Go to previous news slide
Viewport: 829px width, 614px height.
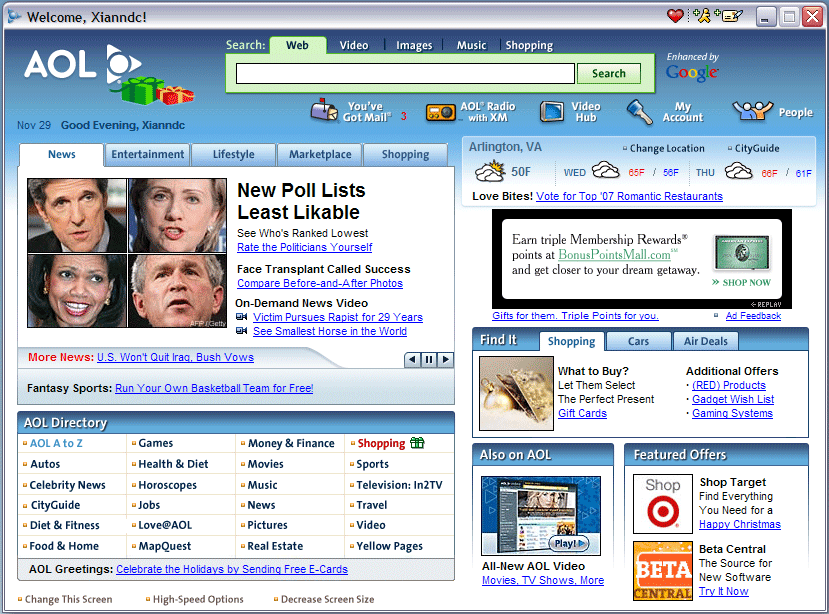pyautogui.click(x=412, y=360)
